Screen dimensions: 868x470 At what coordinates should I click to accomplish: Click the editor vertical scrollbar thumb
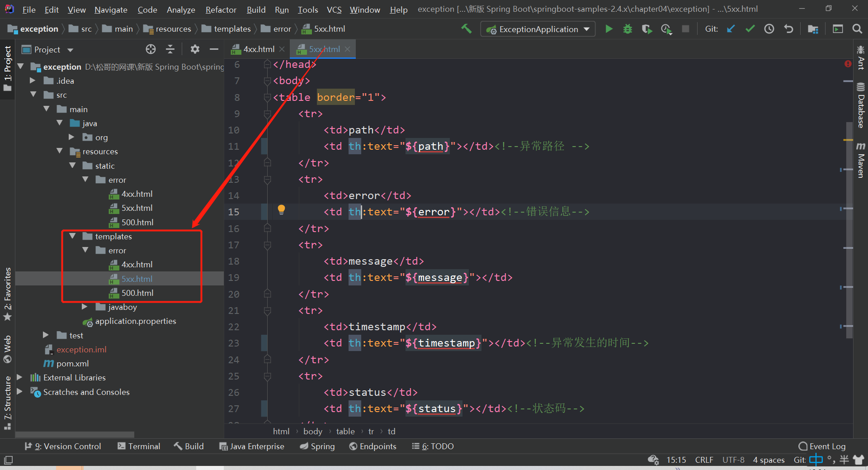[849, 230]
